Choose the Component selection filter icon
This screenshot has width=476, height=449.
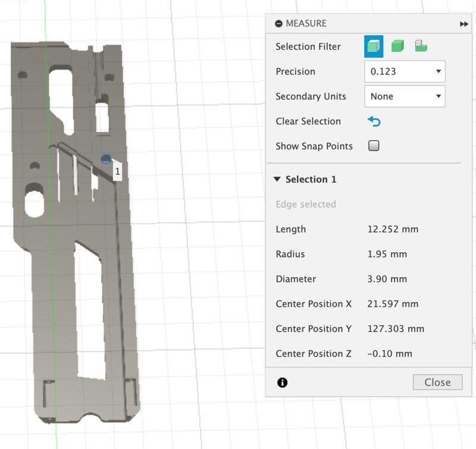tap(421, 46)
